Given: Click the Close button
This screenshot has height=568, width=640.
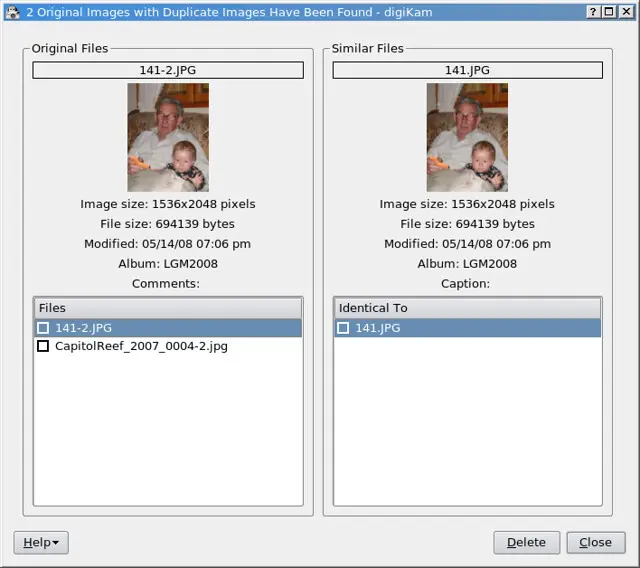Looking at the screenshot, I should [x=596, y=542].
